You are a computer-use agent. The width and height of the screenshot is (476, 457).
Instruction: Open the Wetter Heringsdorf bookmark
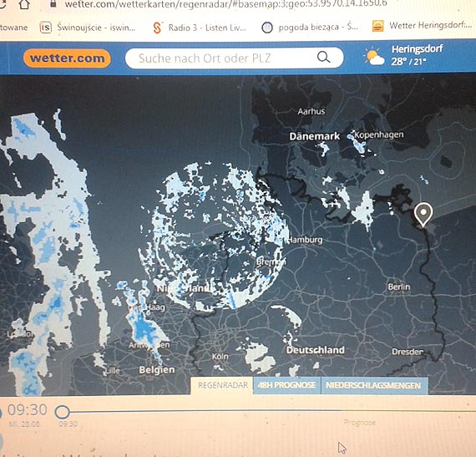pos(422,26)
